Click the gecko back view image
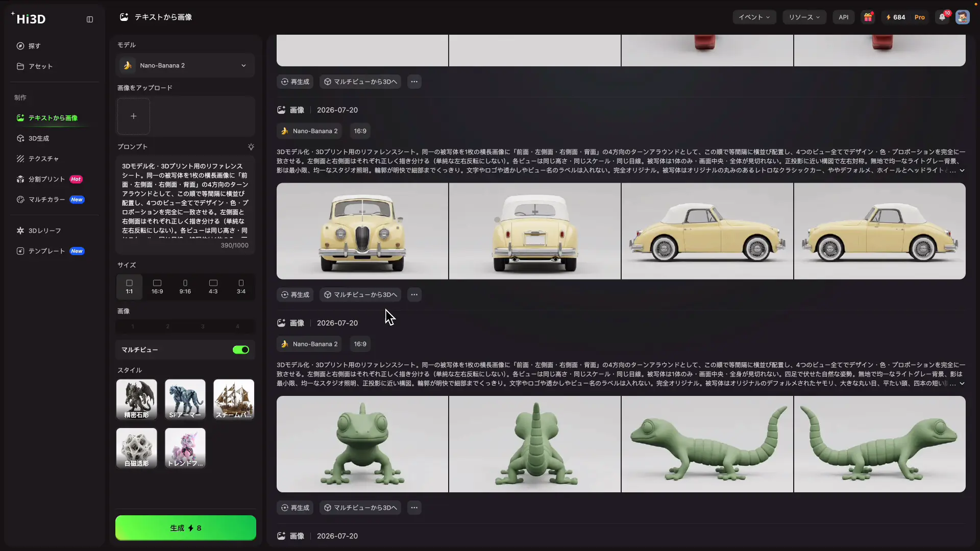 pos(535,444)
